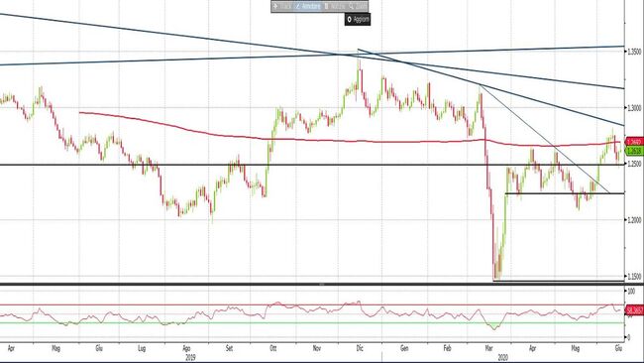Image resolution: width=644 pixels, height=363 pixels.
Task: Click the Mar label on time axis
Action: (x=488, y=348)
